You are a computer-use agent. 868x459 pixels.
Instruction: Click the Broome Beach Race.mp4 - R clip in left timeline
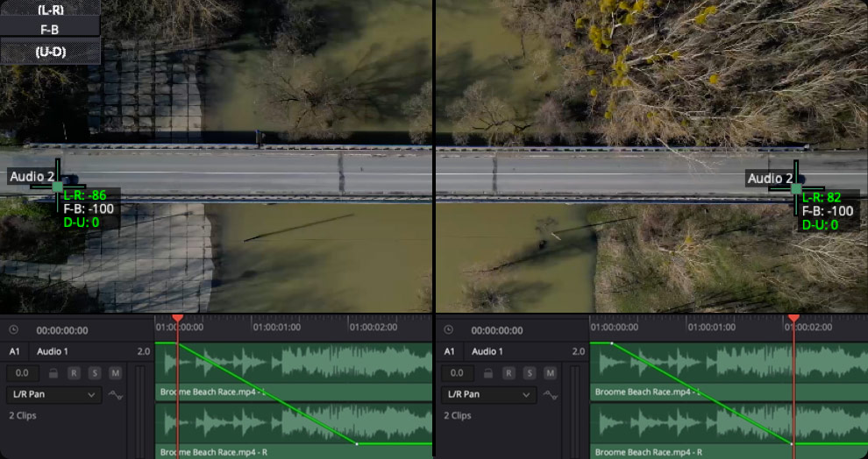pyautogui.click(x=263, y=429)
